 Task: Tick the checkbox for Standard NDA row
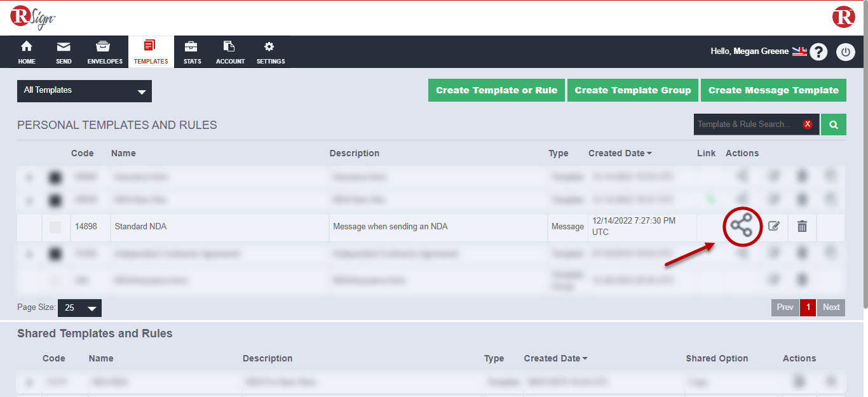point(55,227)
